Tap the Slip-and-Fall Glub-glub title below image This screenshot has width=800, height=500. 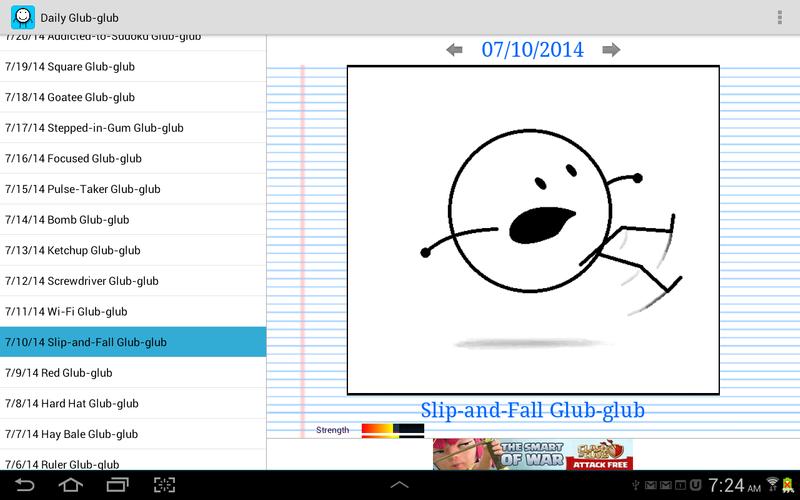pos(533,410)
